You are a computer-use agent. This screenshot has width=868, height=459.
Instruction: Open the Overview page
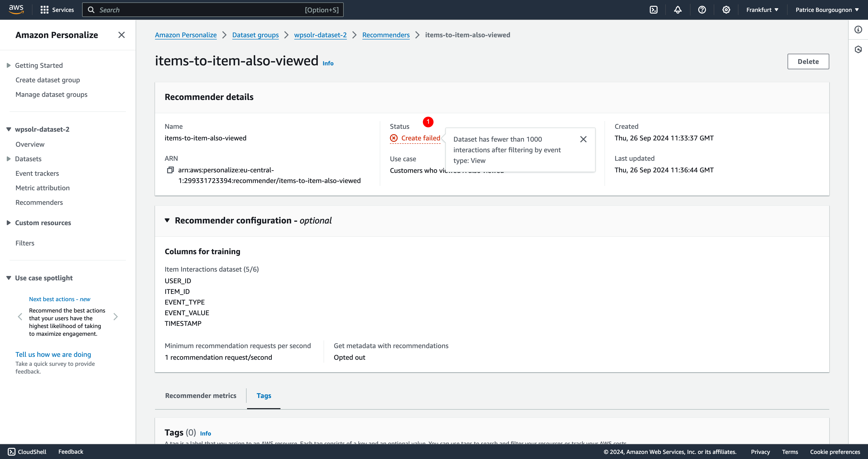30,144
